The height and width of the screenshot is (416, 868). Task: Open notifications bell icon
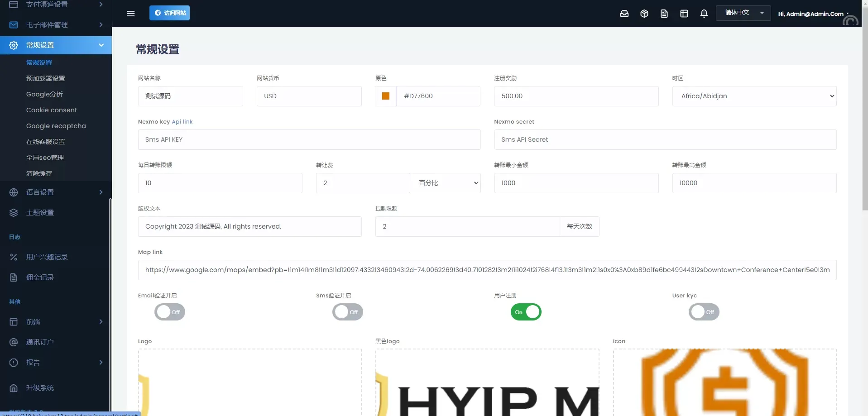click(704, 14)
